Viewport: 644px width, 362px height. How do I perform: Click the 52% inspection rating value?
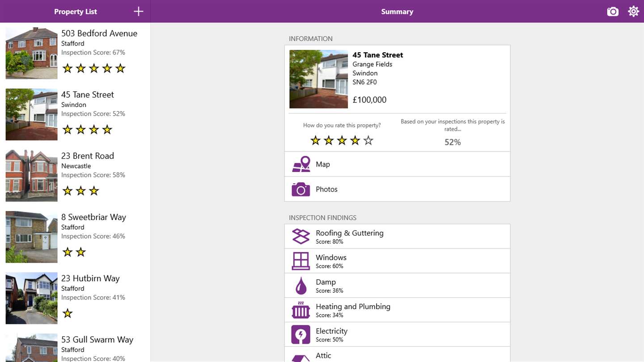[x=453, y=142]
